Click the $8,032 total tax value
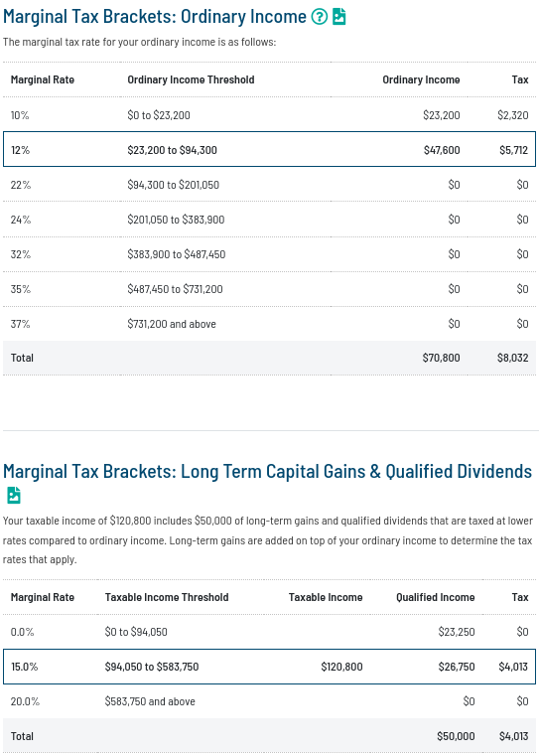This screenshot has height=756, width=539. (x=512, y=358)
